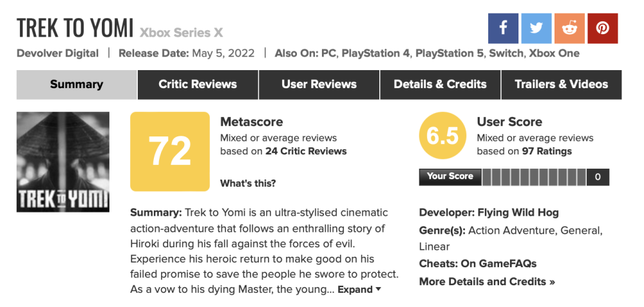Open the 24 Critic Reviews link
Image resolution: width=644 pixels, height=307 pixels.
(x=306, y=151)
